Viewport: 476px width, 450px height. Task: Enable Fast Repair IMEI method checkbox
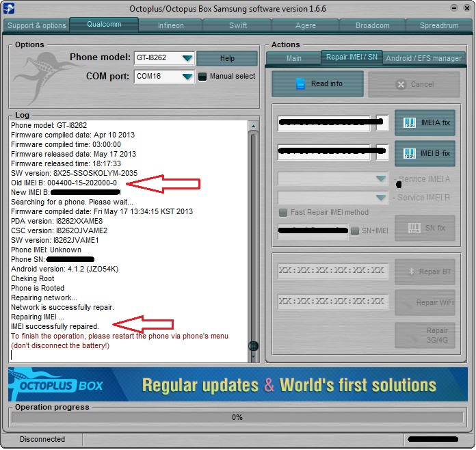pyautogui.click(x=283, y=212)
